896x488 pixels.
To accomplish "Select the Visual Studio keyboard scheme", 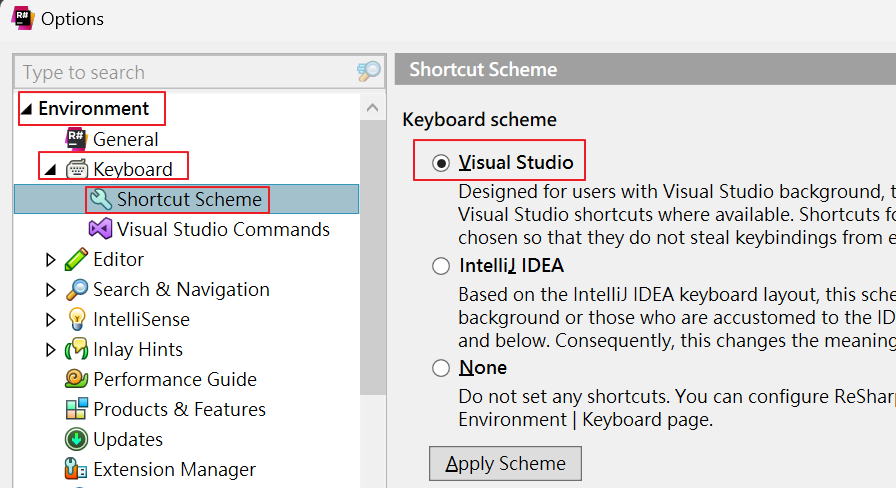I will (x=441, y=163).
